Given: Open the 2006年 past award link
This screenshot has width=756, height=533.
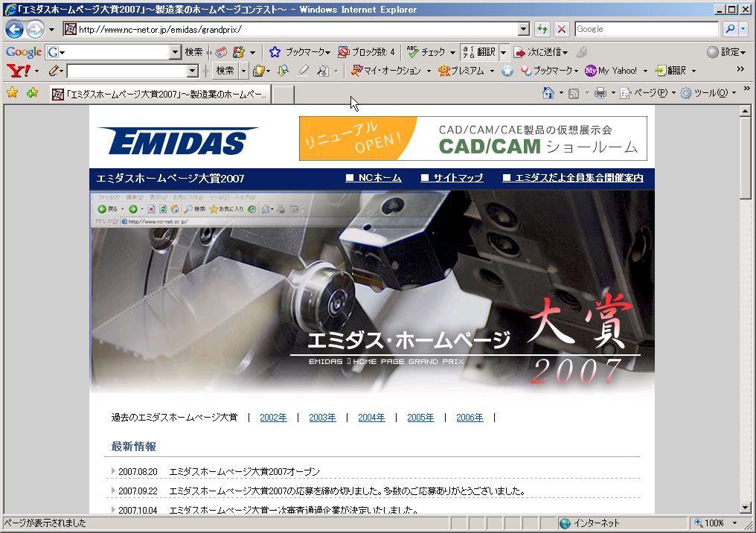Looking at the screenshot, I should pos(470,417).
